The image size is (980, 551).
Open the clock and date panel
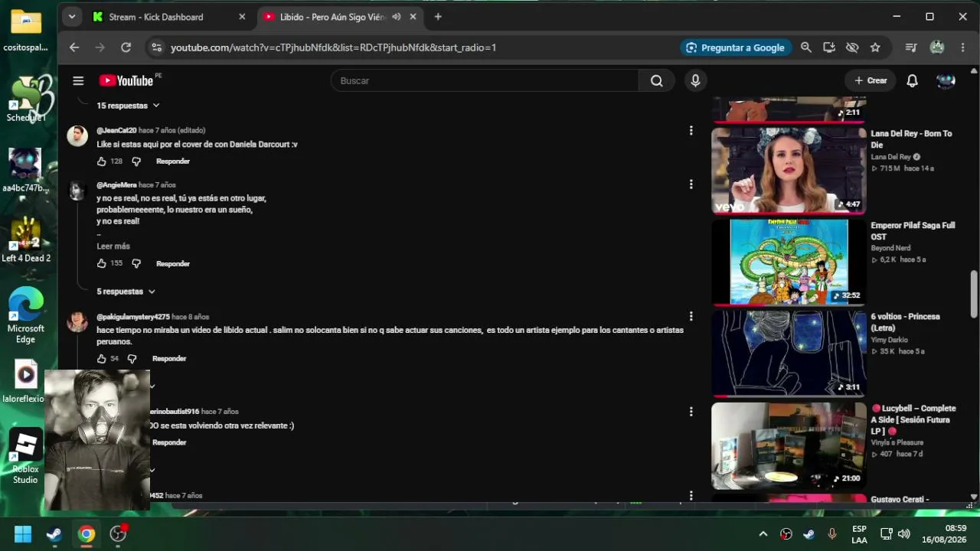944,534
